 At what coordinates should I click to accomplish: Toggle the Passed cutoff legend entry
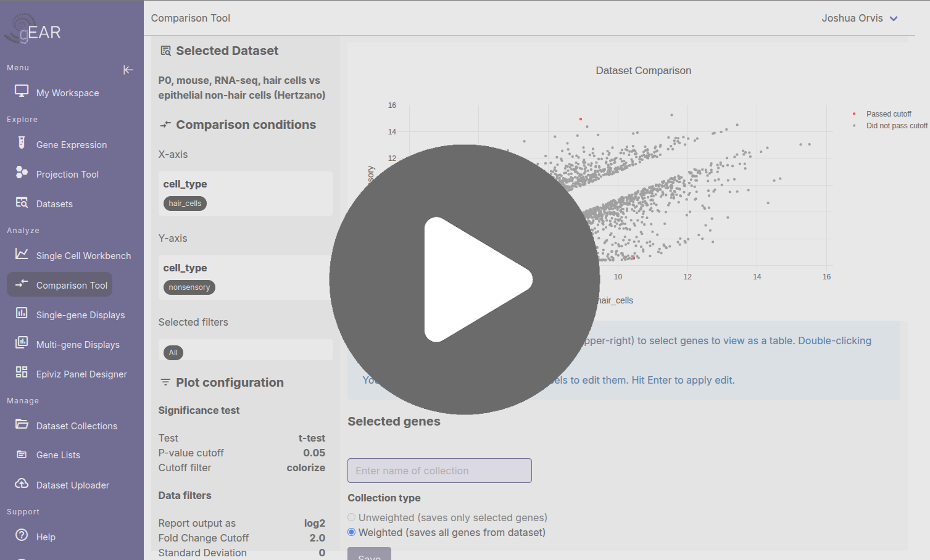click(889, 113)
